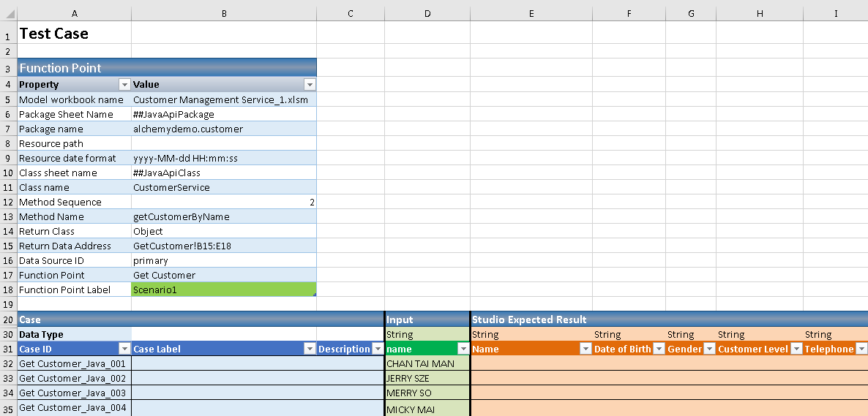Expand the Case ID filter arrow
The height and width of the screenshot is (416, 868).
pyautogui.click(x=124, y=349)
